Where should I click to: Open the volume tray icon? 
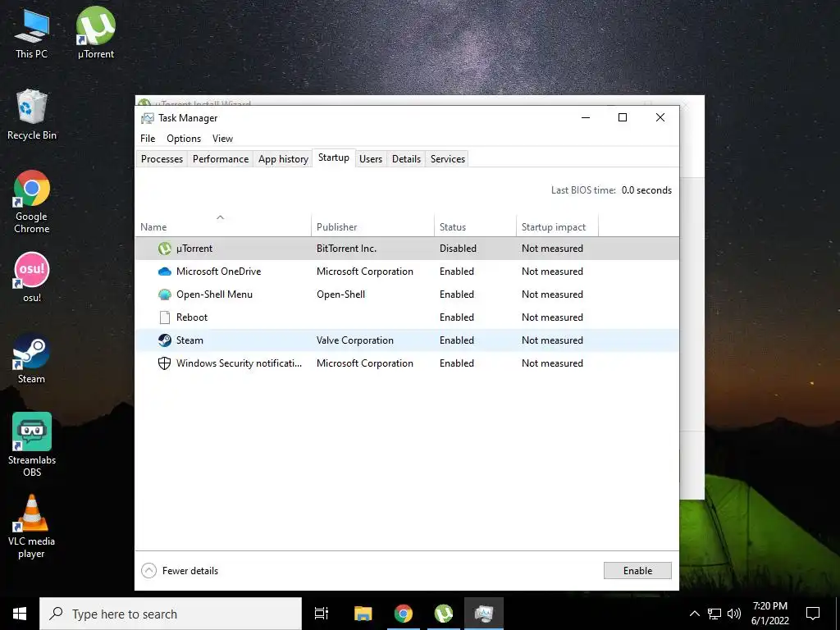tap(734, 614)
